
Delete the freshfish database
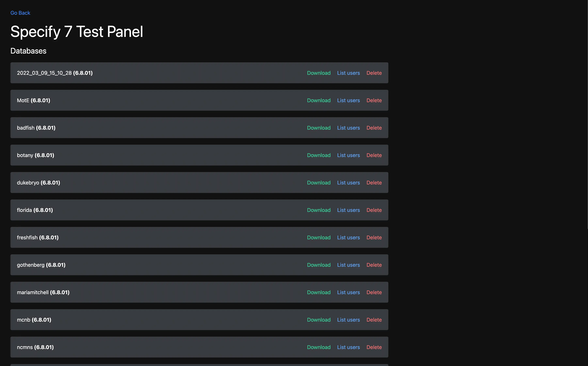point(374,238)
